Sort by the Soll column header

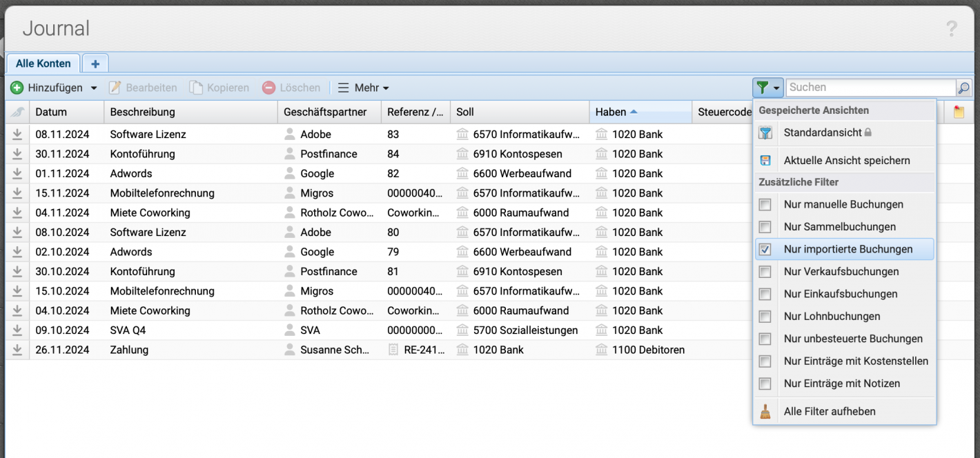tap(520, 112)
